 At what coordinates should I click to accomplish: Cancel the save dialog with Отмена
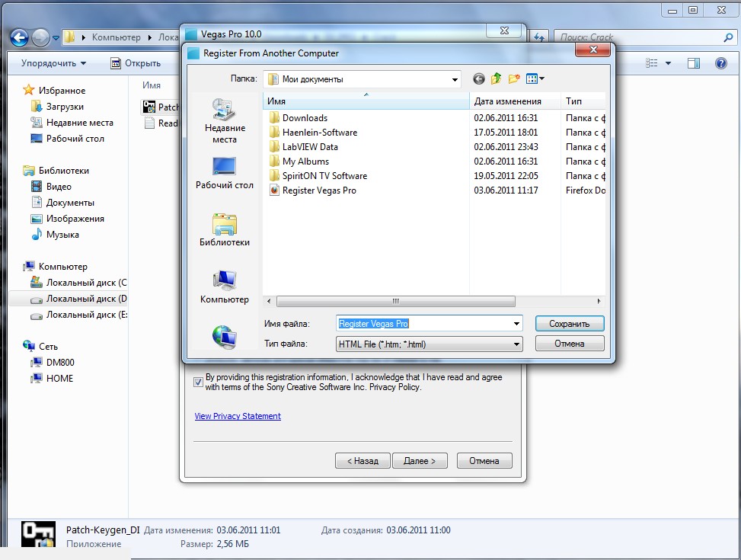click(x=570, y=344)
